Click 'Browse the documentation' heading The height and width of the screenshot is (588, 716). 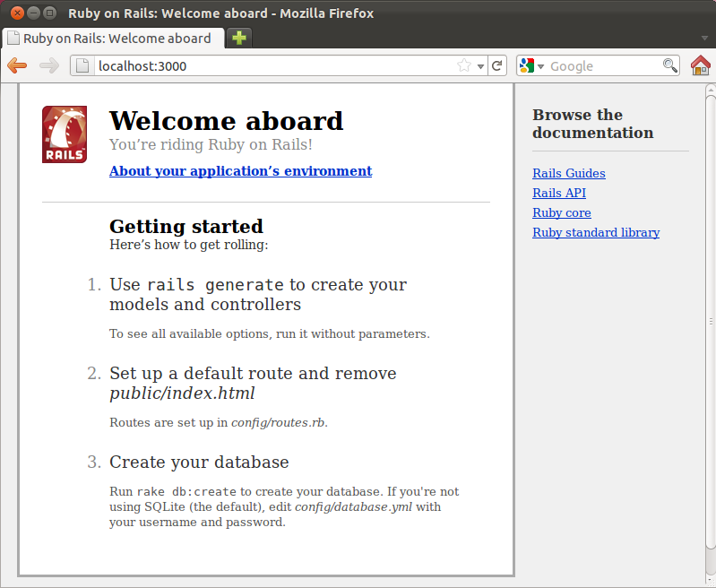592,124
